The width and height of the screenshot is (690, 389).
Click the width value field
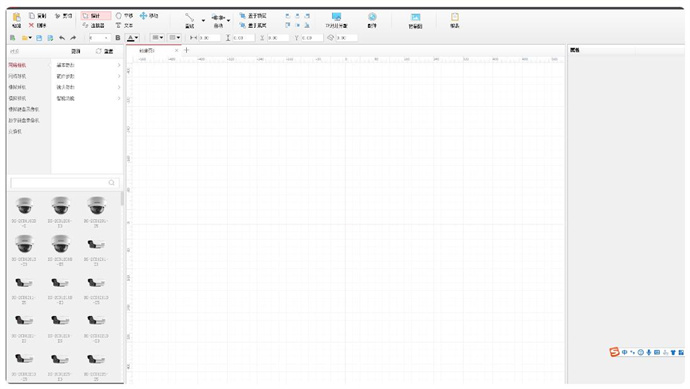point(209,38)
